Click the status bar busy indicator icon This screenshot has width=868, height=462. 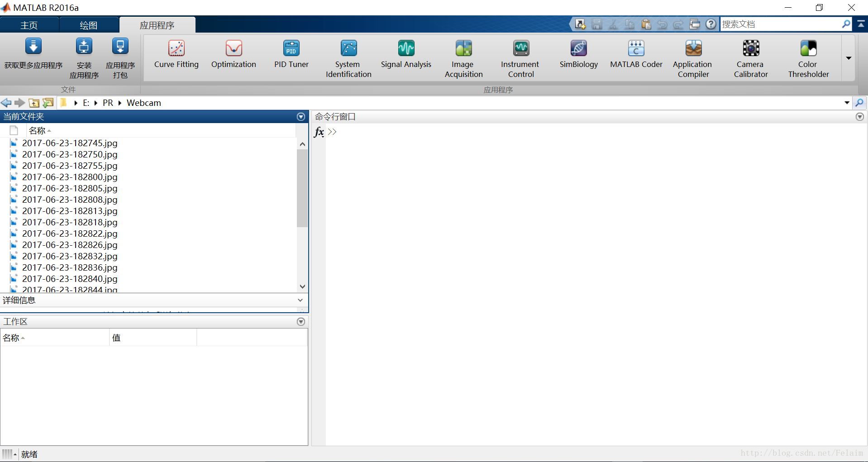[9, 454]
